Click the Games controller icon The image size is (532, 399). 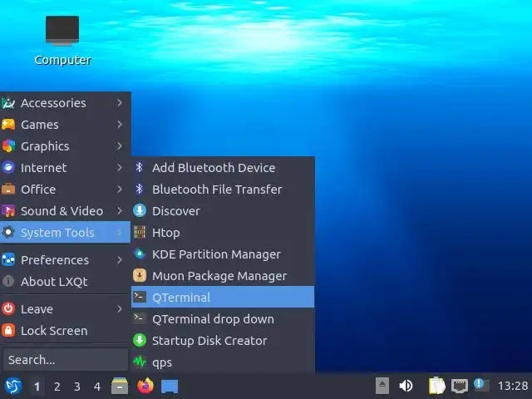coord(8,125)
